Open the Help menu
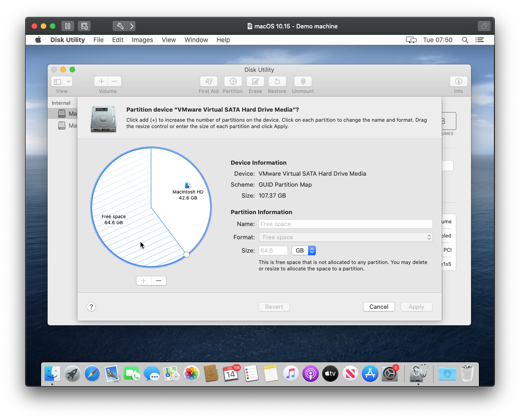The width and height of the screenshot is (520, 420). tap(223, 40)
